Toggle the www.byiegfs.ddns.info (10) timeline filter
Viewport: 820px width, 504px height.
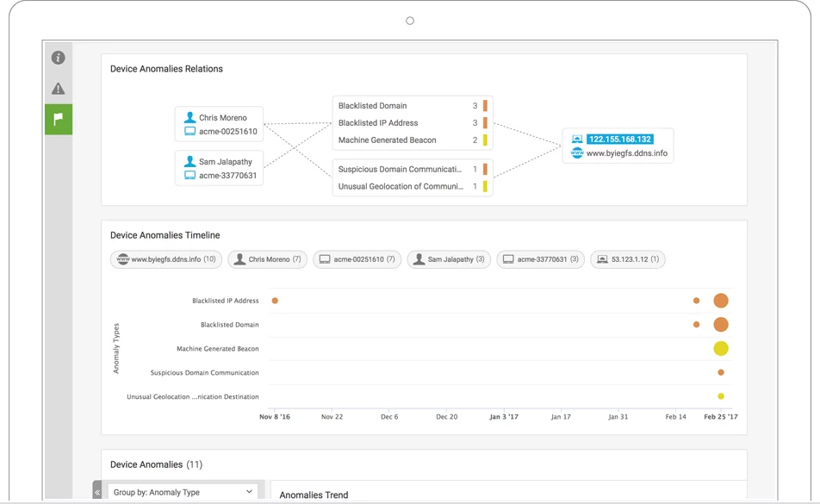(166, 259)
